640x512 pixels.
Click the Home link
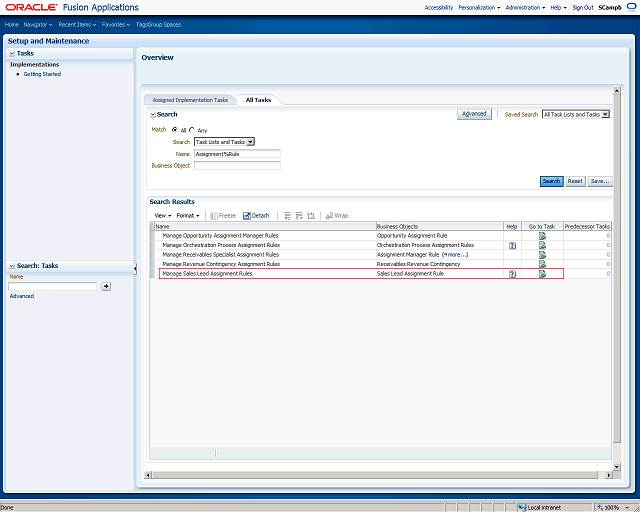click(12, 24)
